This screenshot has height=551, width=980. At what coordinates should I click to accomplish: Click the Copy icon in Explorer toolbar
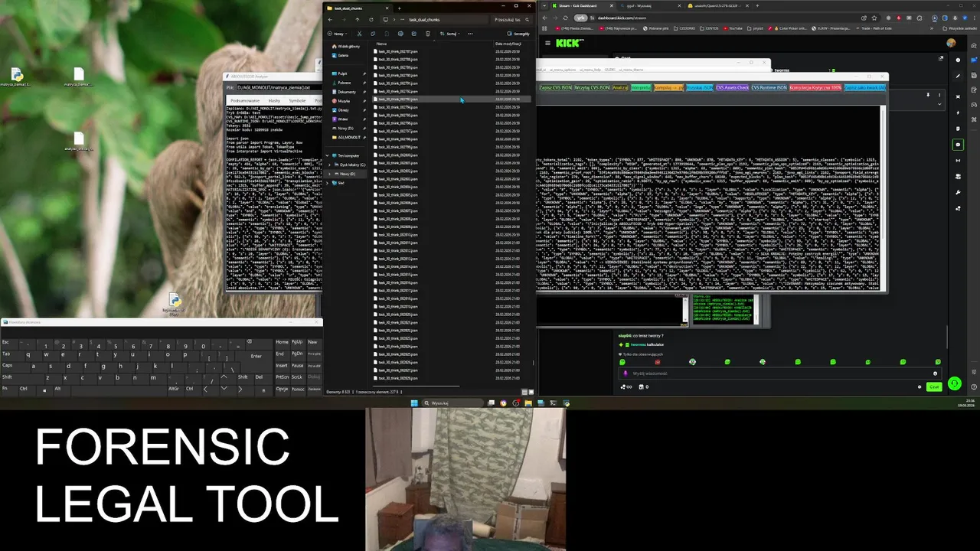point(373,34)
